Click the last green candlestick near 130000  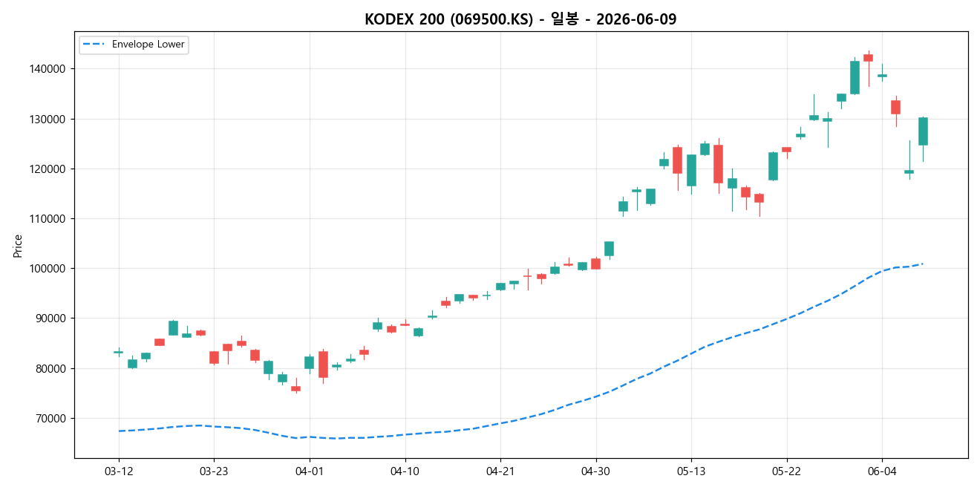point(923,131)
